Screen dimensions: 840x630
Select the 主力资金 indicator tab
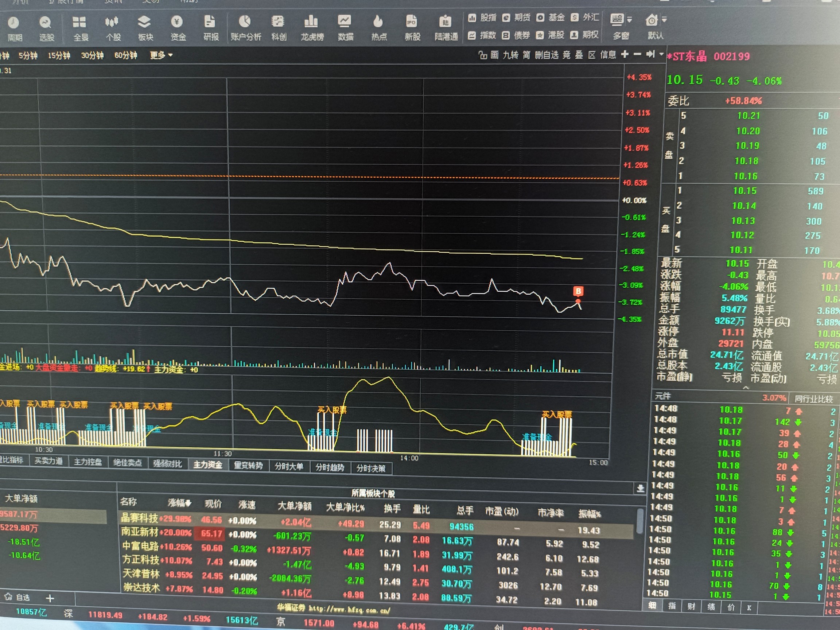tap(208, 464)
